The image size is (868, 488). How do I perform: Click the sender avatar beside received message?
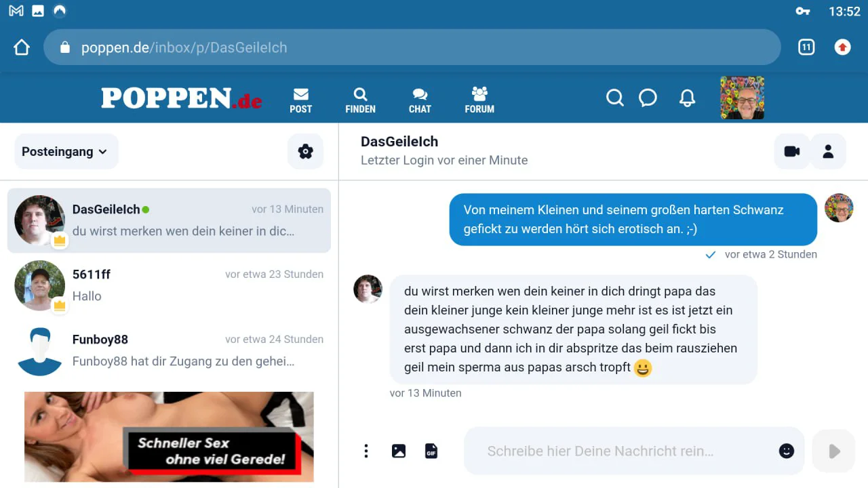tap(368, 289)
